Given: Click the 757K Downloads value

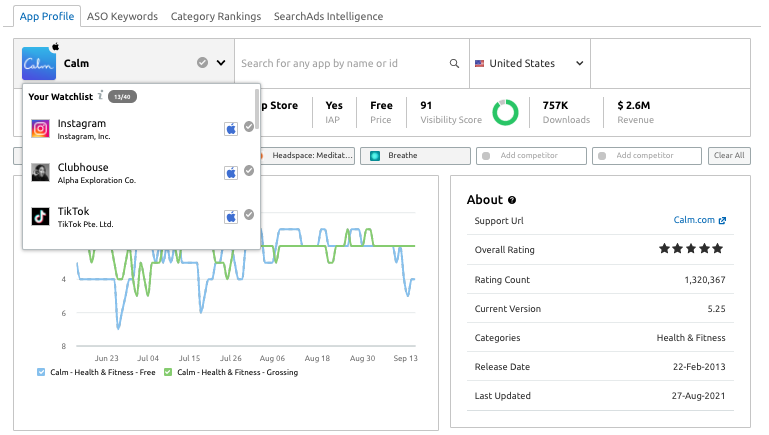Looking at the screenshot, I should point(555,105).
